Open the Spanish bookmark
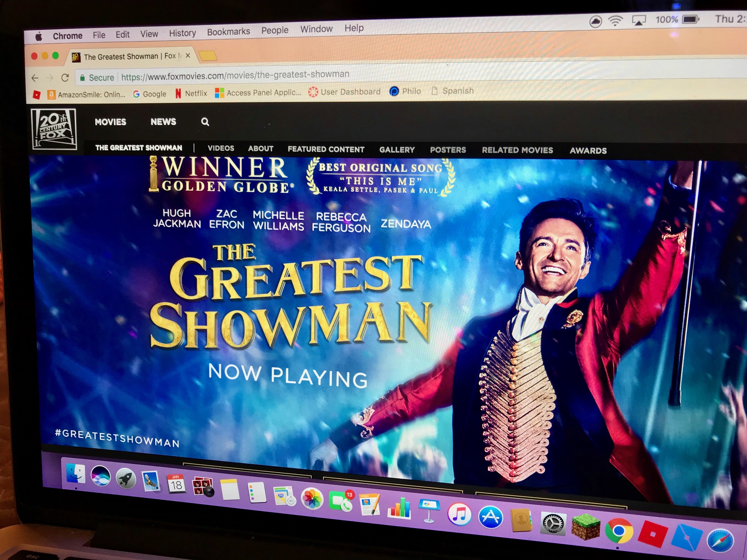This screenshot has width=747, height=560. [453, 91]
